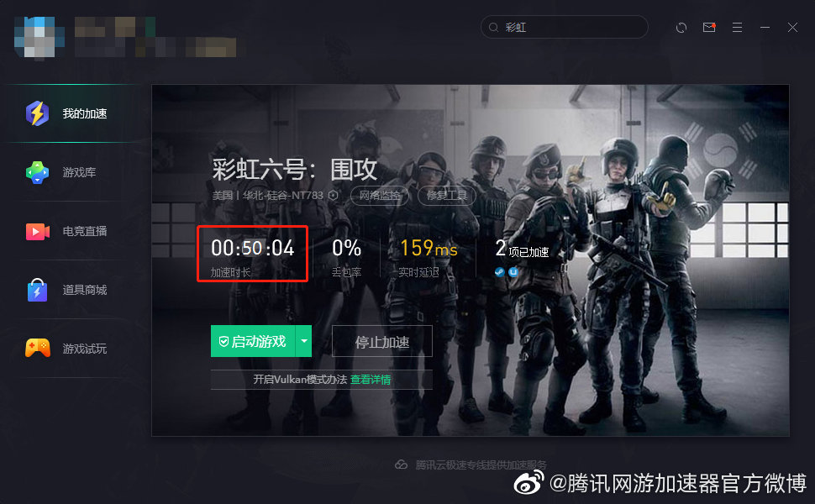Viewport: 815px width, 504px height.
Task: Open the mail messages icon
Action: click(709, 27)
